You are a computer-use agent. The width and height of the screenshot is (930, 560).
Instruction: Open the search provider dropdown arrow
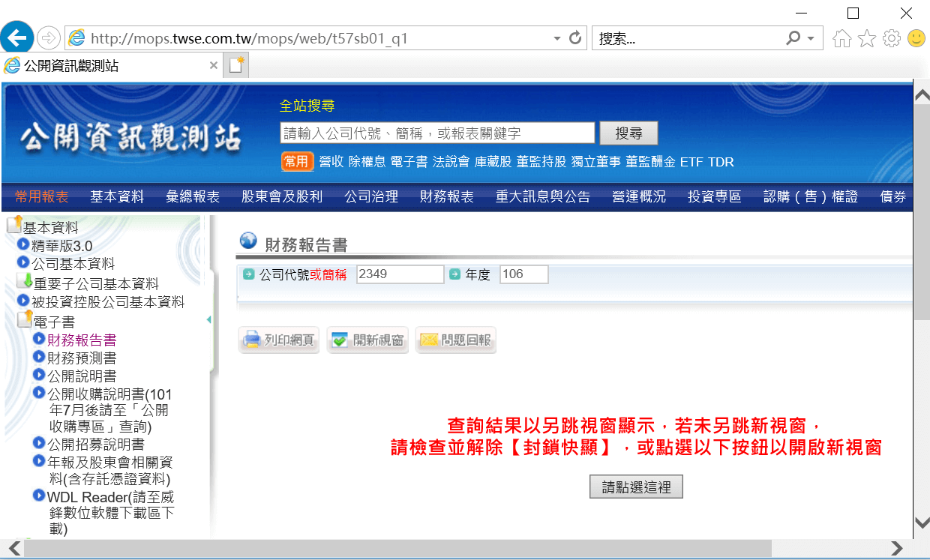tap(811, 38)
